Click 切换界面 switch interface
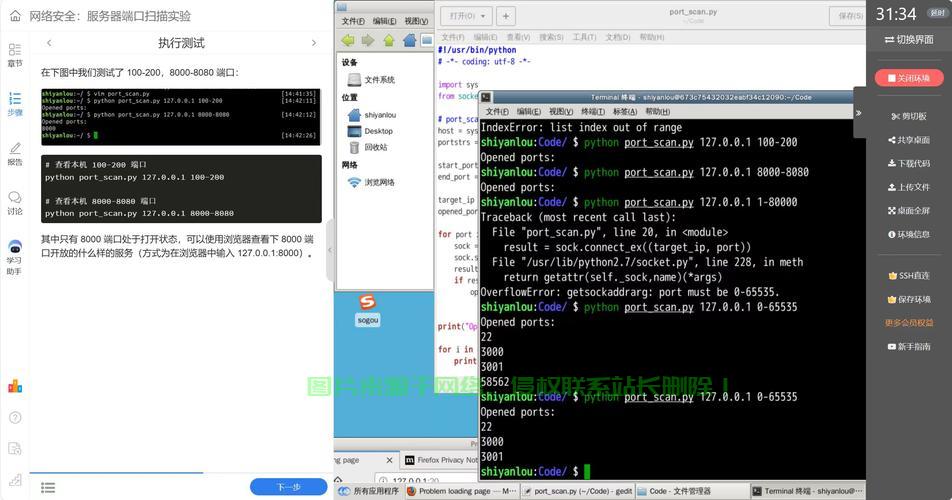Screen dimensions: 952x500 909,39
